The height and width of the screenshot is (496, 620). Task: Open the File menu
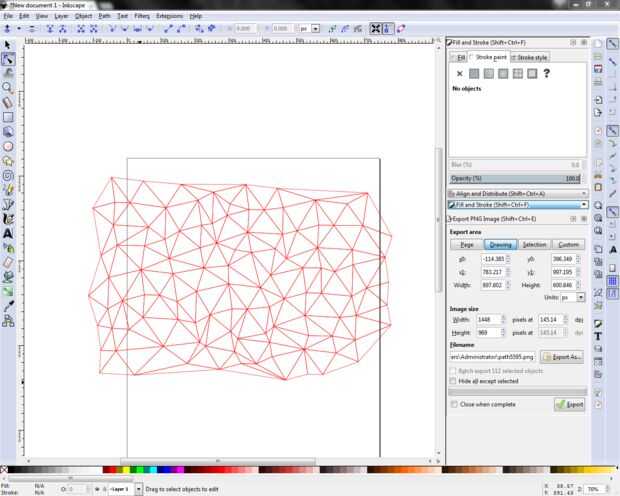coord(8,16)
